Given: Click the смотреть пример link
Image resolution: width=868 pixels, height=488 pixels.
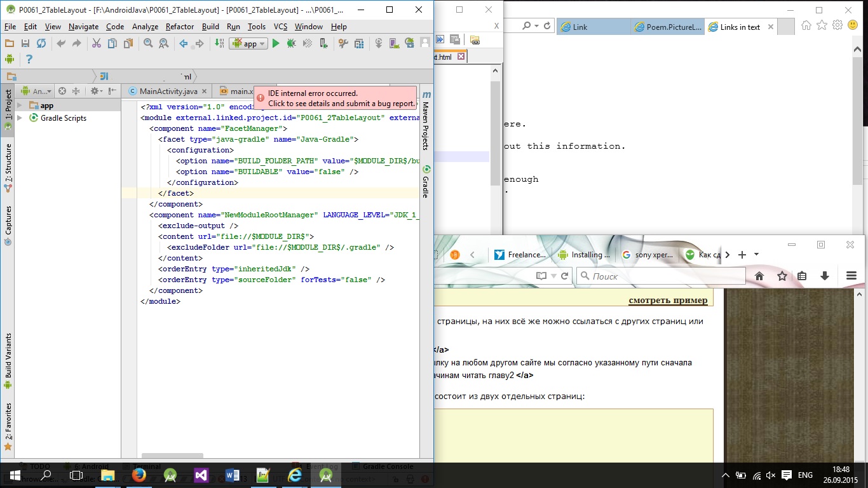Looking at the screenshot, I should 668,301.
